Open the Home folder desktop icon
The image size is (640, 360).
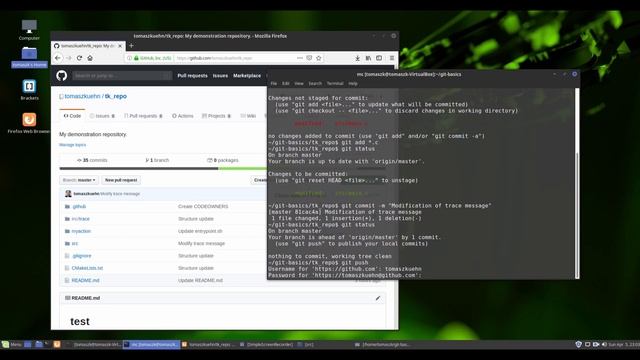29,57
